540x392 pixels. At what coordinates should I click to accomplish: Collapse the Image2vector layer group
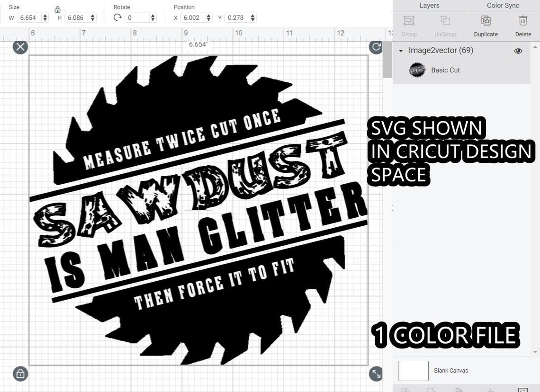[x=401, y=50]
